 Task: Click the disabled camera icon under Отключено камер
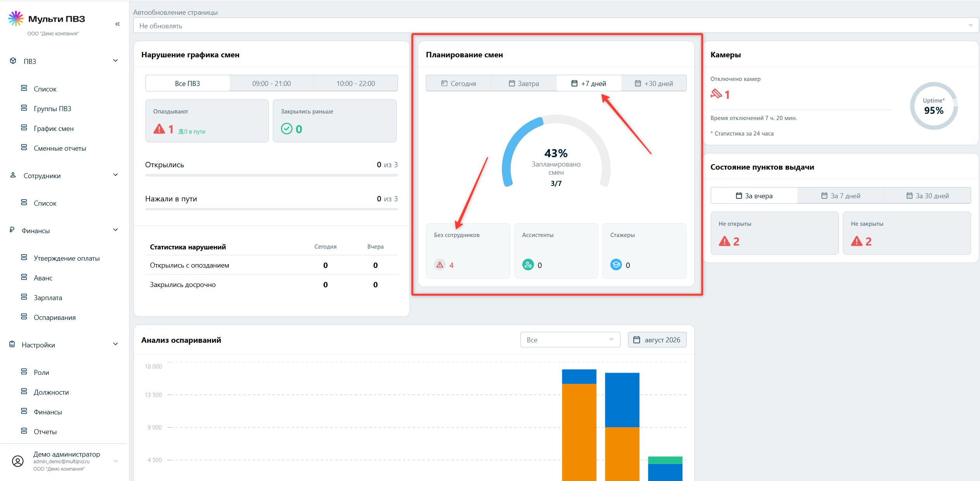click(x=716, y=94)
